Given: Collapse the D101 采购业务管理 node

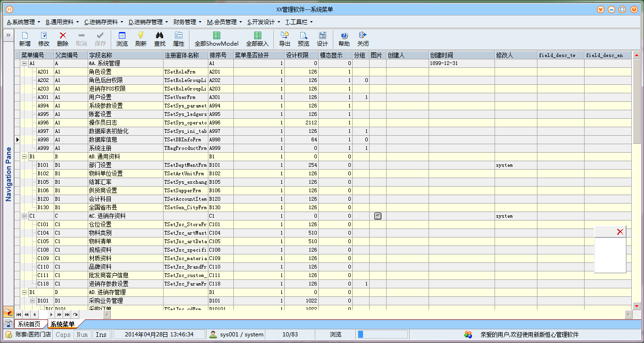Looking at the screenshot, I should 32,301.
